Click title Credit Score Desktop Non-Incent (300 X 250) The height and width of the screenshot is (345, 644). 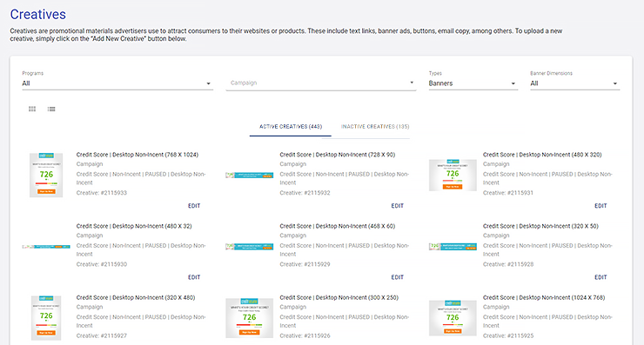tap(339, 297)
